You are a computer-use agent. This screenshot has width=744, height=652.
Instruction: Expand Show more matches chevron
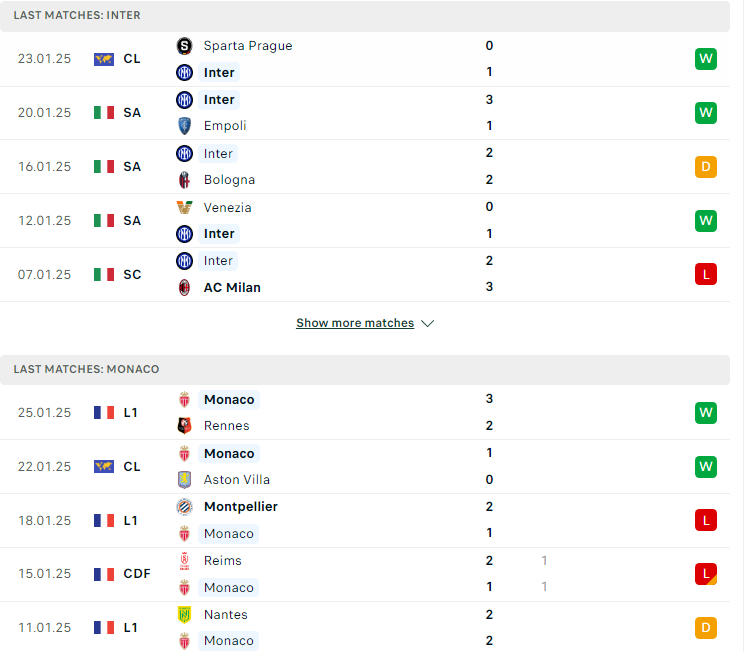[428, 324]
